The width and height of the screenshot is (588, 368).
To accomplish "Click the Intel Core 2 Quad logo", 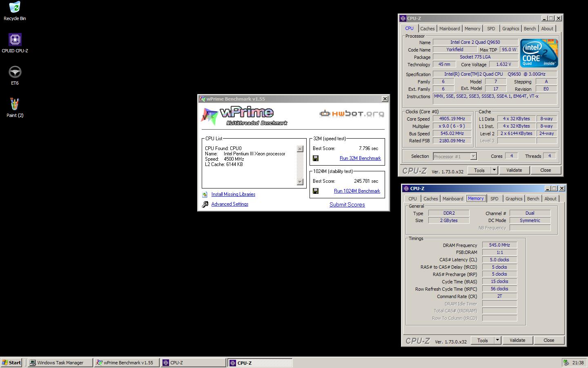I will pyautogui.click(x=539, y=53).
